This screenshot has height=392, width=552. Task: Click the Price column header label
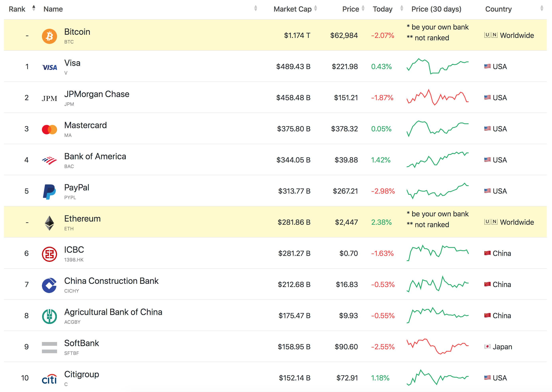[x=351, y=9]
